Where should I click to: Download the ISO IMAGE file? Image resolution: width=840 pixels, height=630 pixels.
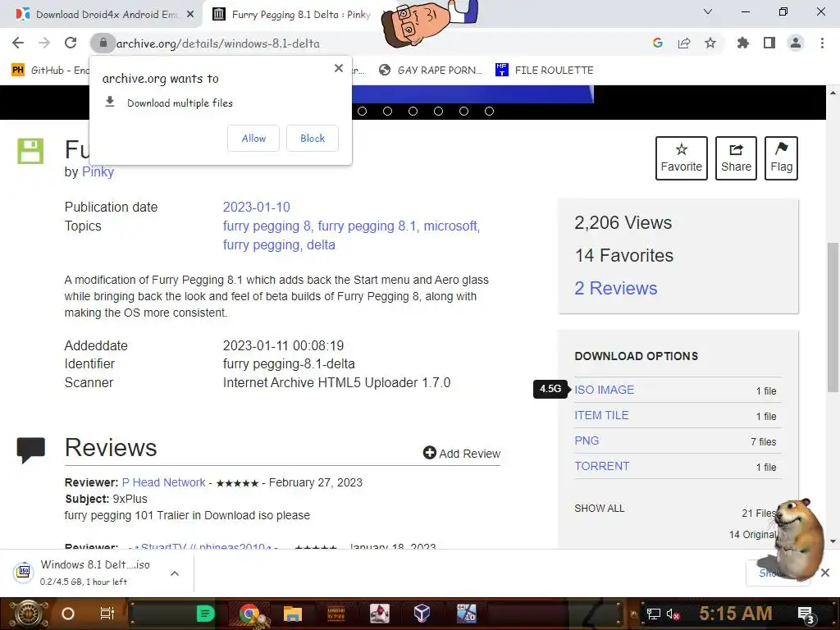pos(604,390)
